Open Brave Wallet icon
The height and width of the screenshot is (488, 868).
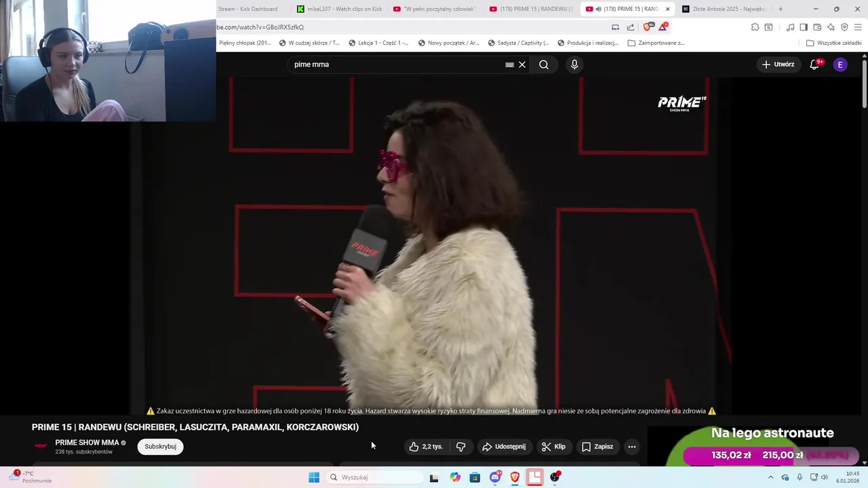pyautogui.click(x=817, y=27)
